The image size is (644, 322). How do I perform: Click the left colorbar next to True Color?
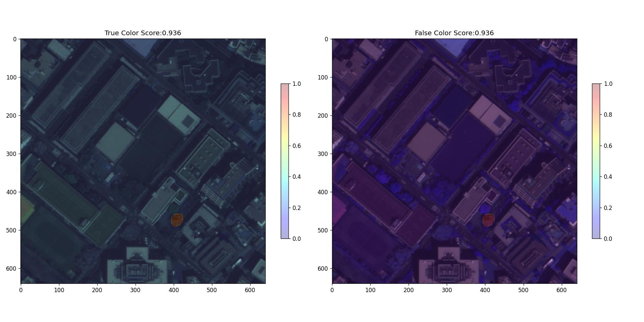(x=285, y=161)
